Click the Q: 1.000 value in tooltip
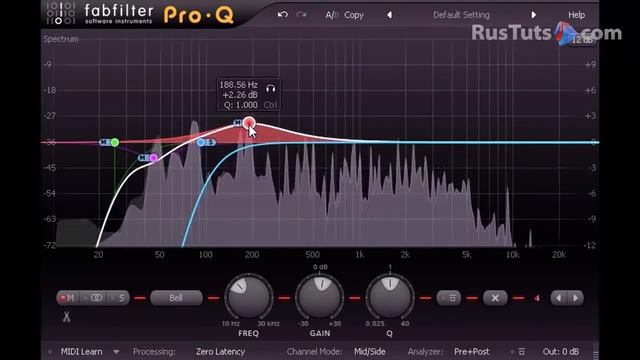Image resolution: width=640 pixels, height=360 pixels. tap(241, 105)
